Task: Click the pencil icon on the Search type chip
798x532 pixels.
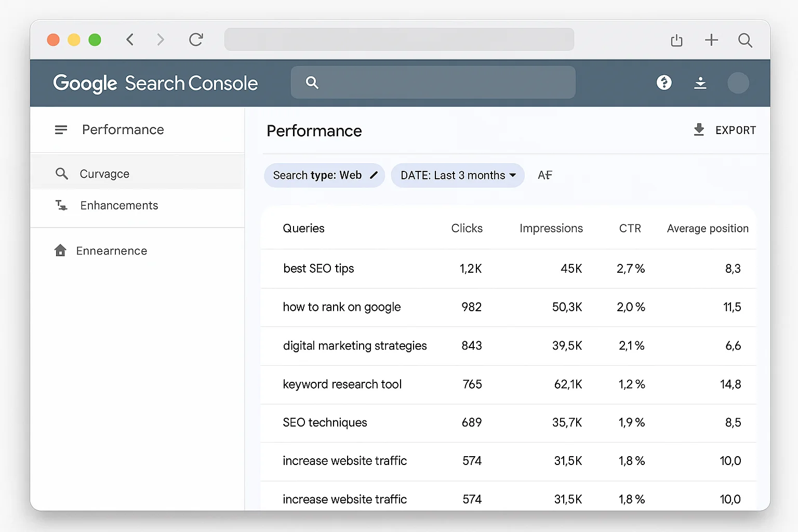Action: point(374,175)
